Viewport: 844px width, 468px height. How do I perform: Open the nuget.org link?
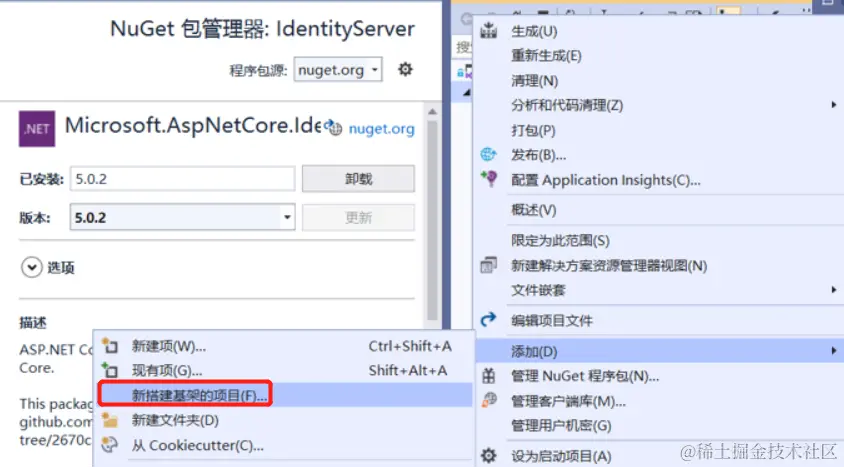pos(381,129)
